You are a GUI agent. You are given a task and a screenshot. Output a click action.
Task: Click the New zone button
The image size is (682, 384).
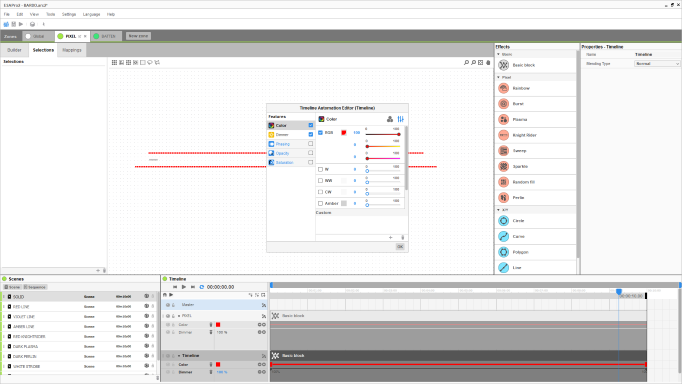coord(138,36)
